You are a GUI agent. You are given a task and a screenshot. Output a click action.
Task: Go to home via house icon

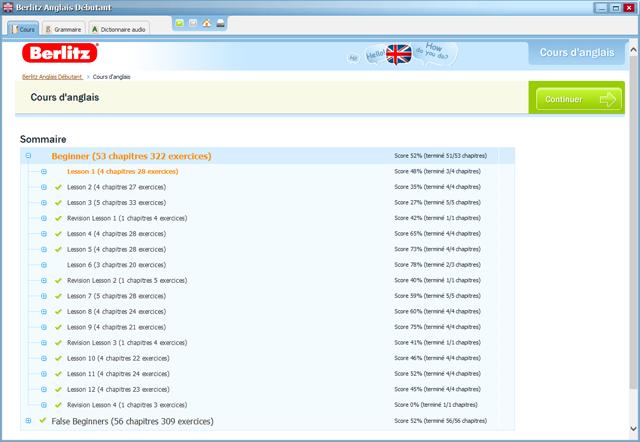coord(207,23)
